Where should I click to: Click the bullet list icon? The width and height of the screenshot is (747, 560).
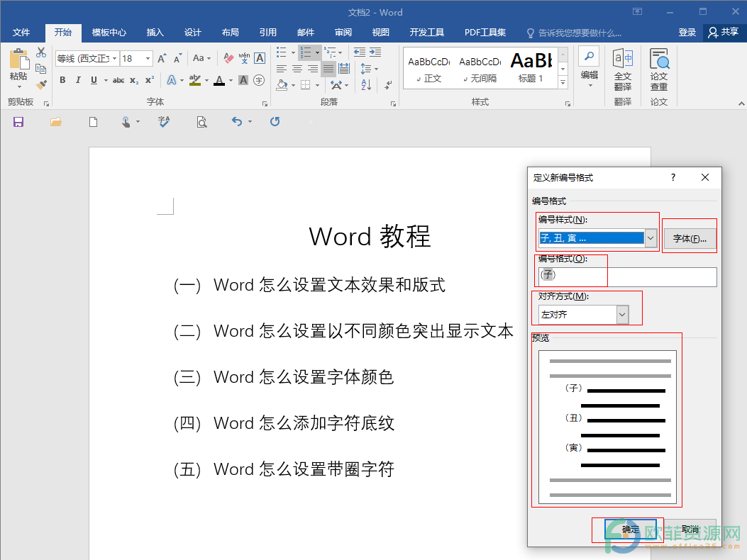tap(282, 52)
